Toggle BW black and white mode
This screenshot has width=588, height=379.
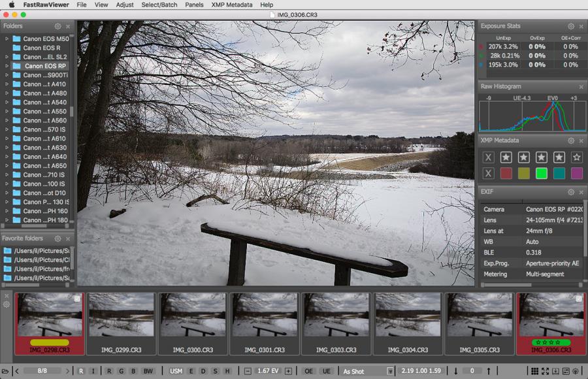[x=148, y=371]
